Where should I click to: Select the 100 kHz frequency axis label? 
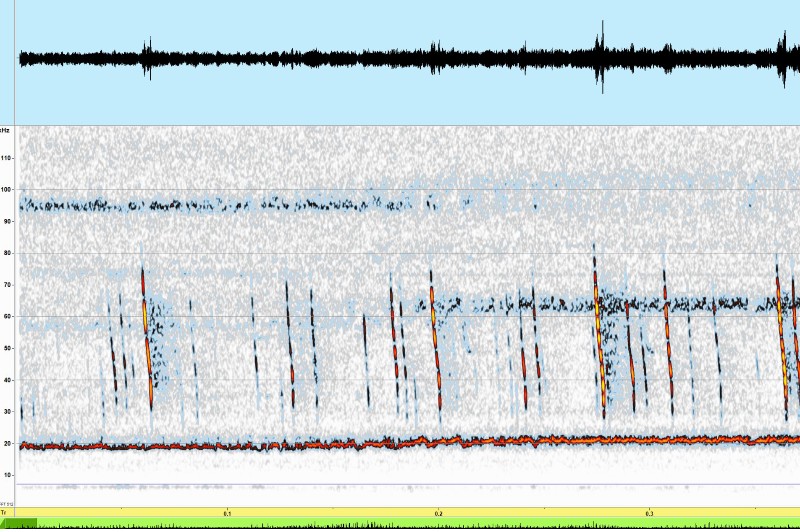point(6,189)
